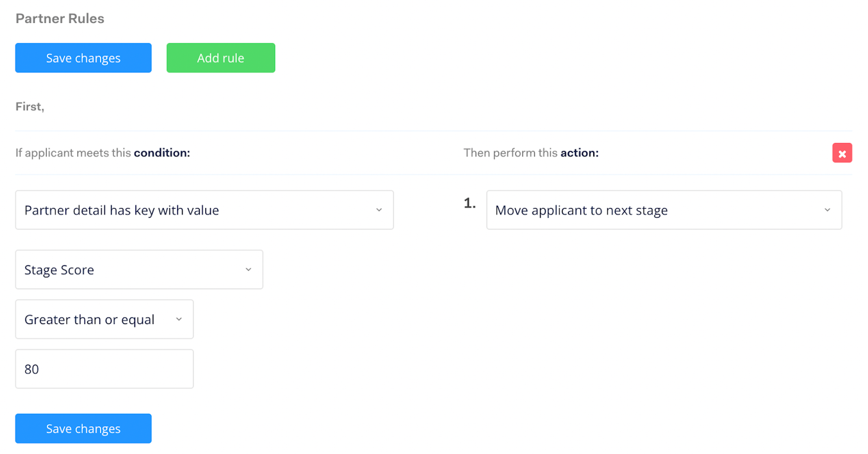Click the condition header text
The image size is (868, 454).
pos(102,152)
